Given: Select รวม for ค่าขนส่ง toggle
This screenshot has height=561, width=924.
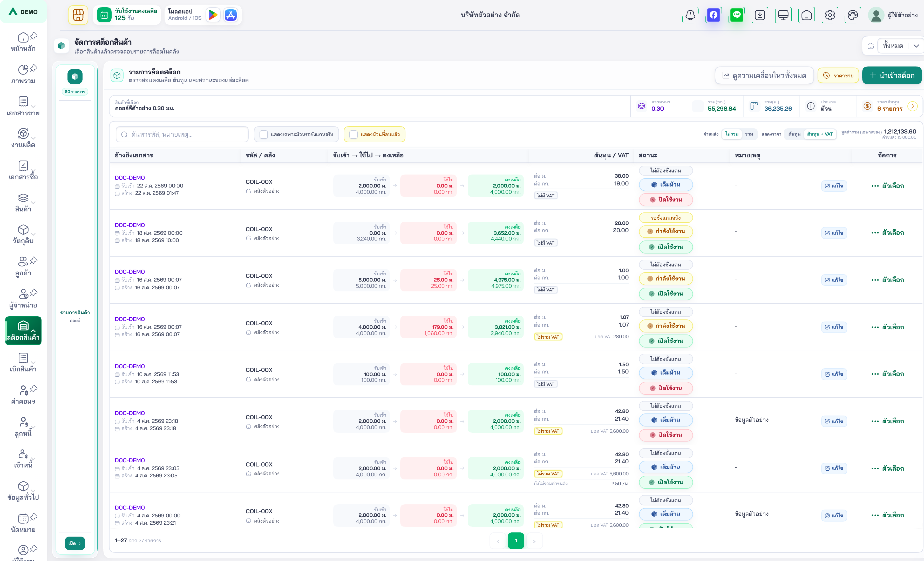Looking at the screenshot, I should coord(749,134).
